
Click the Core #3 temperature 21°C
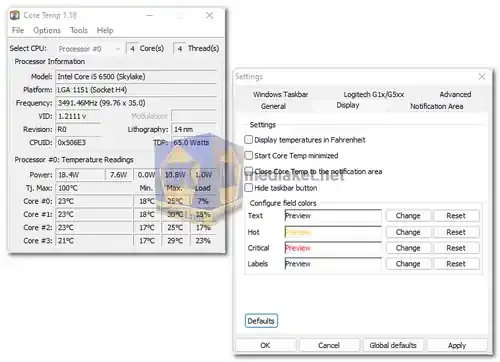point(94,241)
